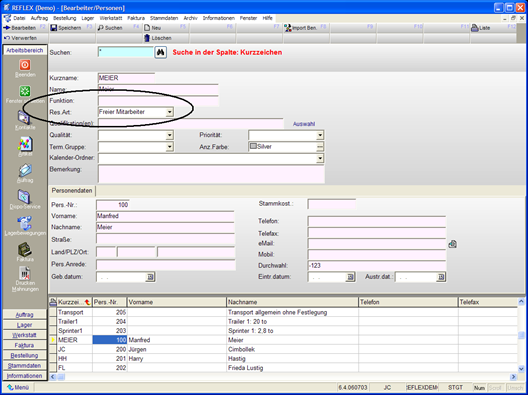Open the Faktura icon in Arbeitsbereich

(x=25, y=249)
